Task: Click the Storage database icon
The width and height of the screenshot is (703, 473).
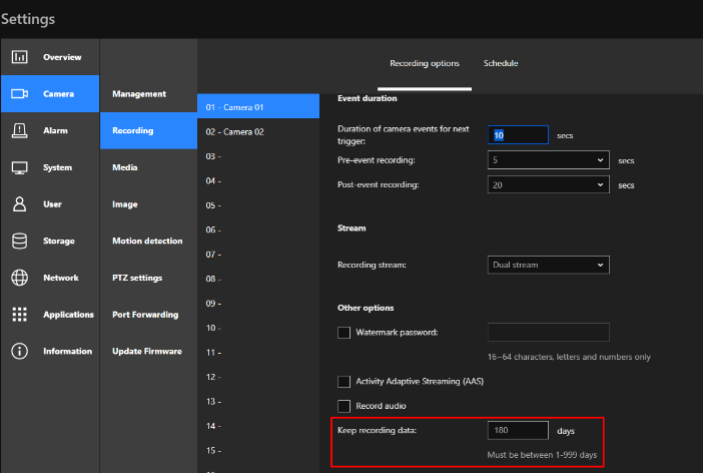Action: (19, 241)
